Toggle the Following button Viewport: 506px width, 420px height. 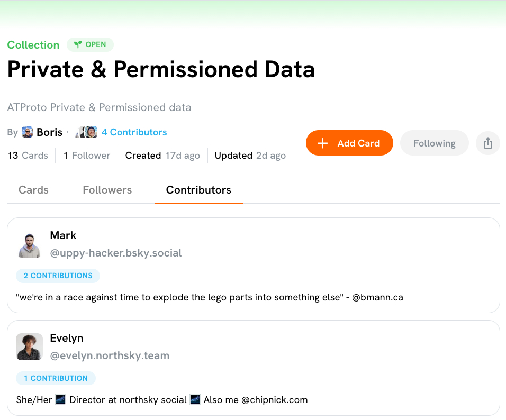tap(434, 143)
